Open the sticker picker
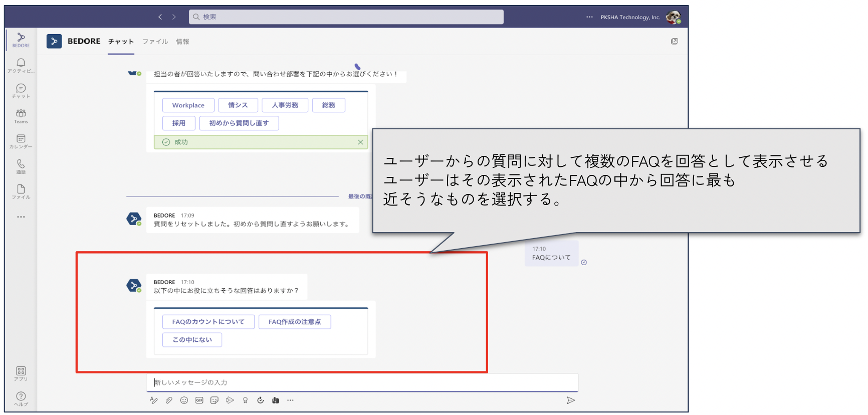Screen dimensions: 868x415 (x=214, y=400)
